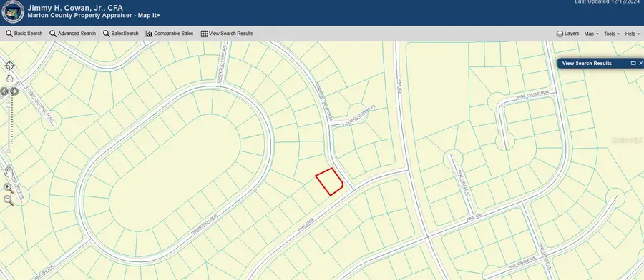Select the zoom out magnifier tool

8,200
